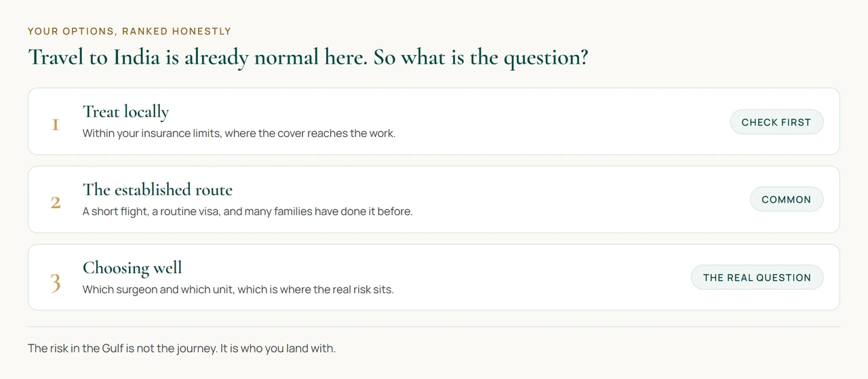This screenshot has height=379, width=868.
Task: Click 'So what is the question?' heading text
Action: tap(481, 58)
